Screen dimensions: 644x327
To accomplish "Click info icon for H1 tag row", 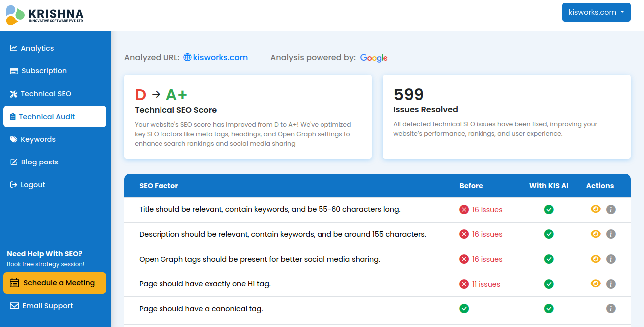I will pyautogui.click(x=611, y=284).
